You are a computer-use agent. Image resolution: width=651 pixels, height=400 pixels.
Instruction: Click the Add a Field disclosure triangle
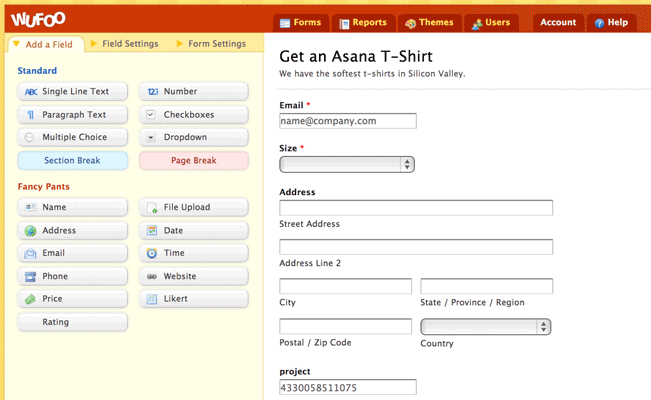(16, 44)
